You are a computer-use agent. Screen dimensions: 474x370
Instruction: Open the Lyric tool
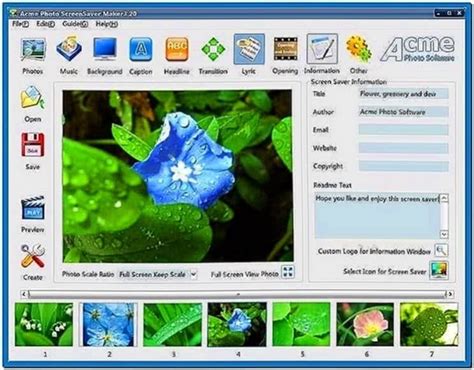pos(249,49)
